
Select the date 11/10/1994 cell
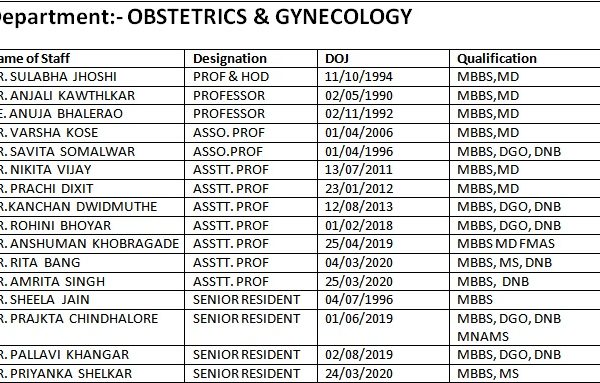click(383, 77)
